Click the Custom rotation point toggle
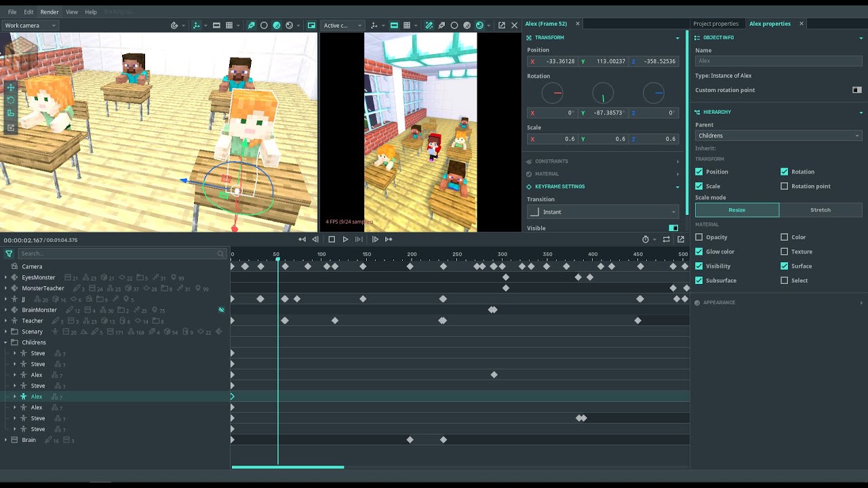Screen dimensions: 868x488 pos(857,90)
